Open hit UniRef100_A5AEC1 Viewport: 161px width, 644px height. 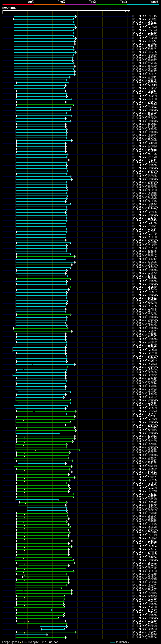coord(144,49)
